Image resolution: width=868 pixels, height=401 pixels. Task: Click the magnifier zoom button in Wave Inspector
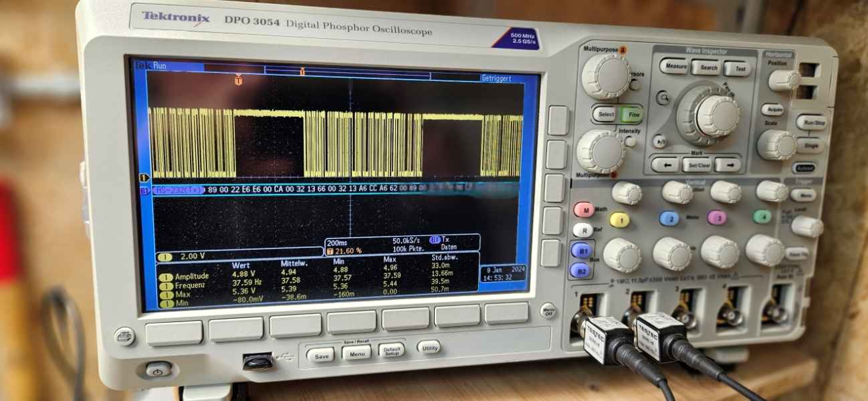[663, 98]
